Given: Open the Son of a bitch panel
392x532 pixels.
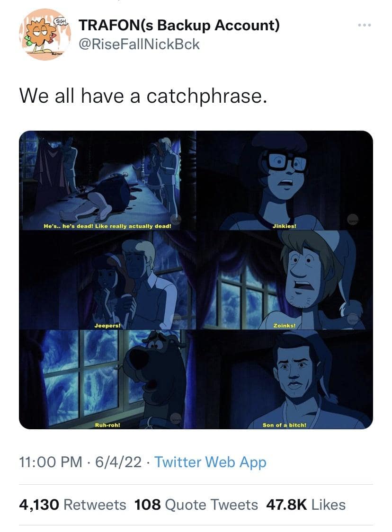Looking at the screenshot, I should point(285,379).
